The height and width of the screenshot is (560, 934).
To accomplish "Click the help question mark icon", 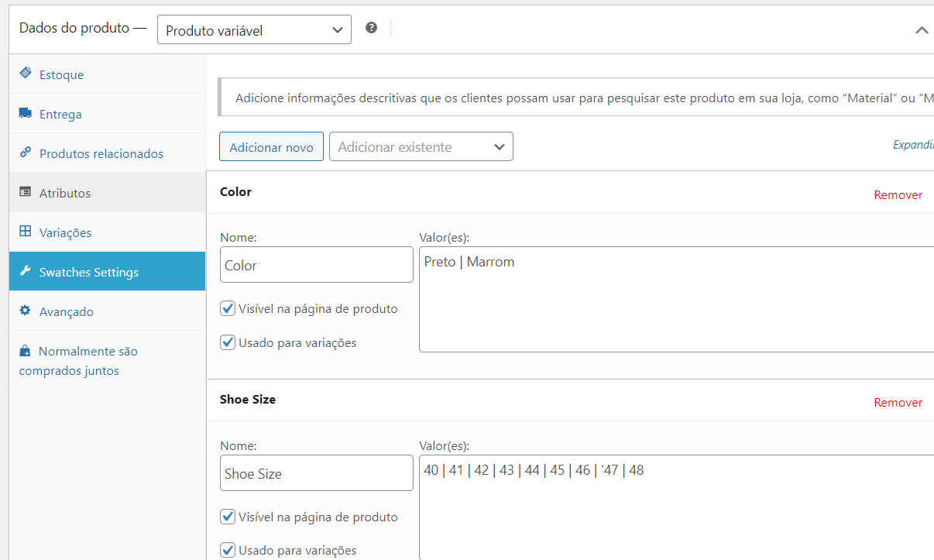I will 372,28.
